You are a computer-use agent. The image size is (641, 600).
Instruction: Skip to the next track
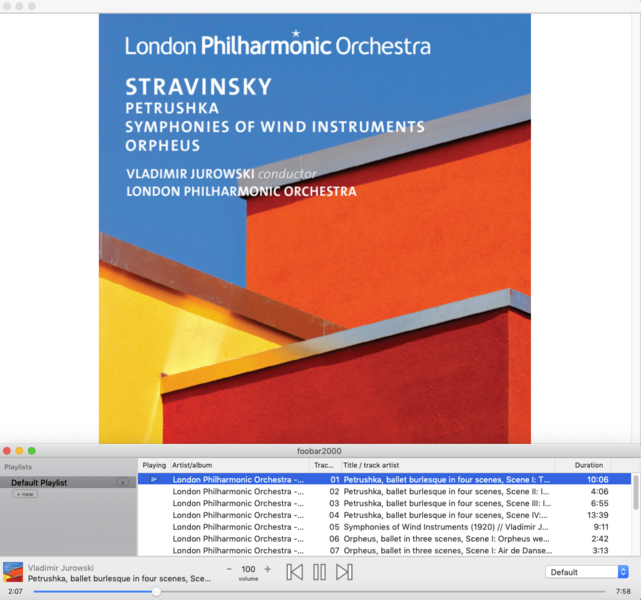pos(344,572)
